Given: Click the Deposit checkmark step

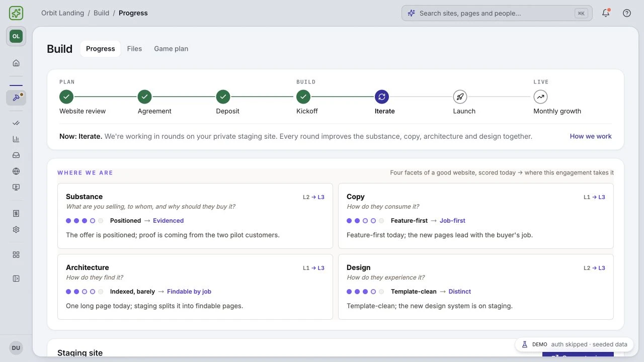Looking at the screenshot, I should coord(223,97).
